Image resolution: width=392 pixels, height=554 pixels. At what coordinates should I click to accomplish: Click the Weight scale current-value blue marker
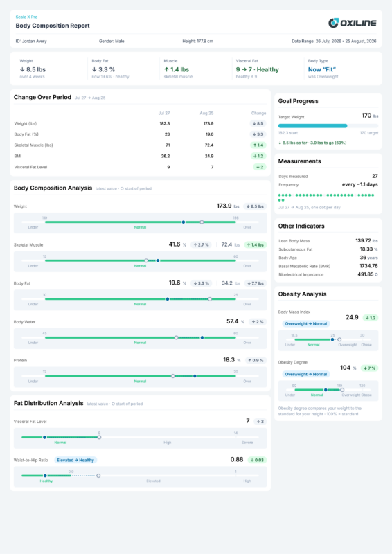(x=183, y=222)
